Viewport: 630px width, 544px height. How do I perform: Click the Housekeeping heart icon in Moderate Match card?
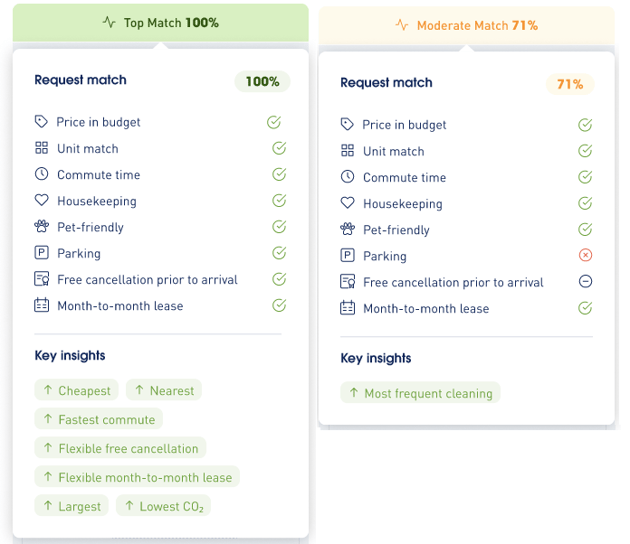[x=347, y=203]
